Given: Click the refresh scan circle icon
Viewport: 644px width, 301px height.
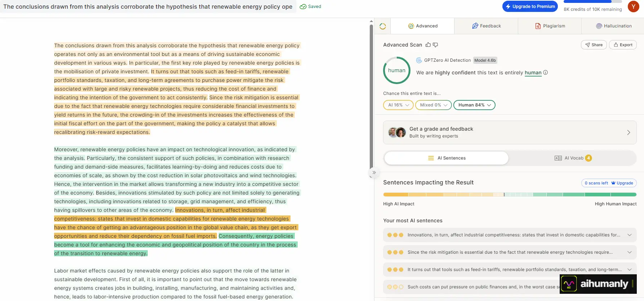Looking at the screenshot, I should pos(383,26).
